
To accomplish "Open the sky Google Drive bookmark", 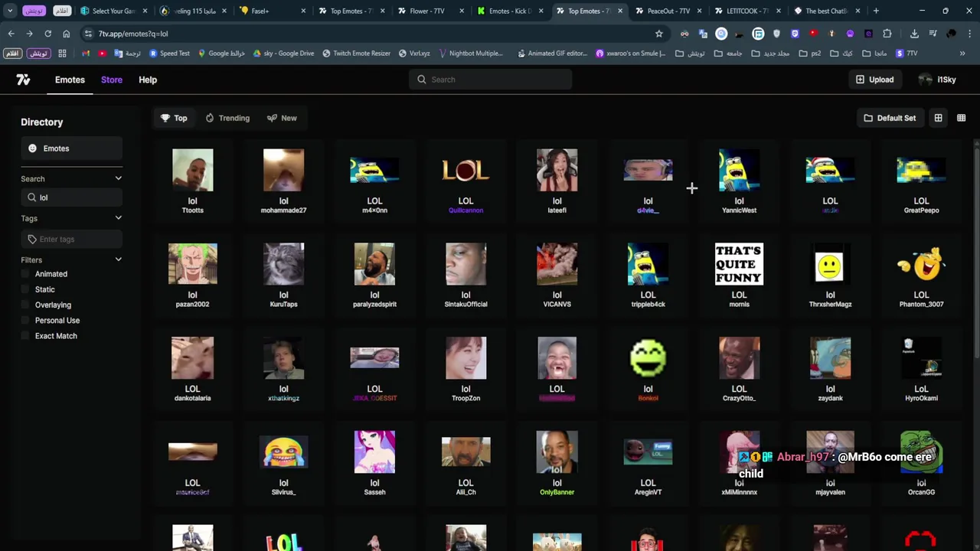I will 283,54.
